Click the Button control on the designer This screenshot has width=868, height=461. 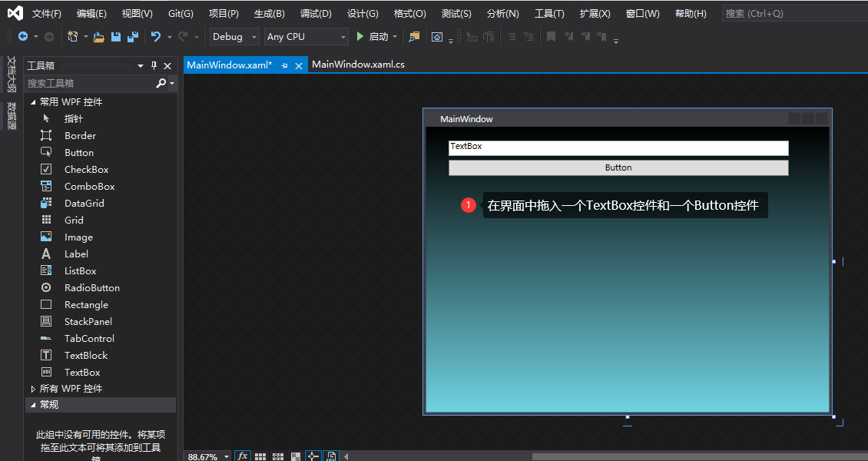coord(618,167)
